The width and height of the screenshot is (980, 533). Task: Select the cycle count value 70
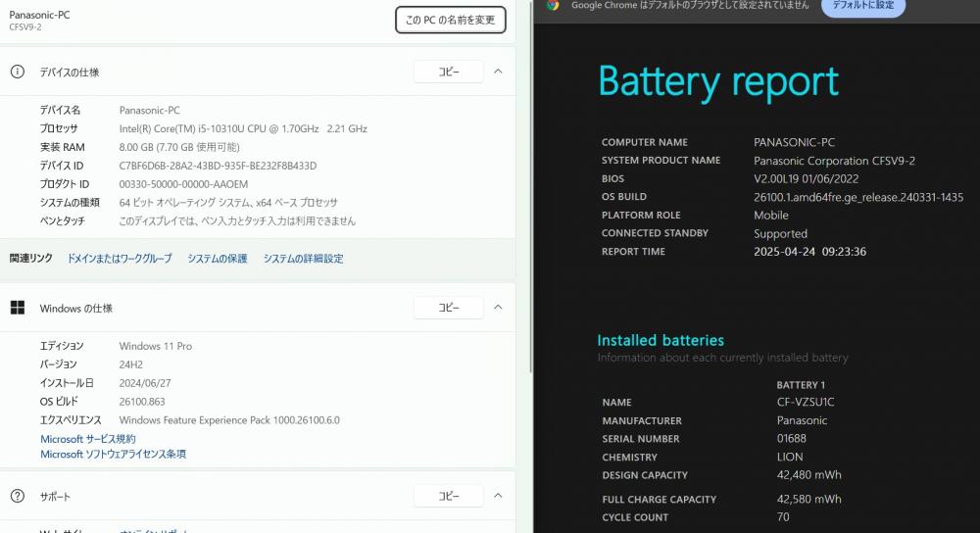(783, 517)
